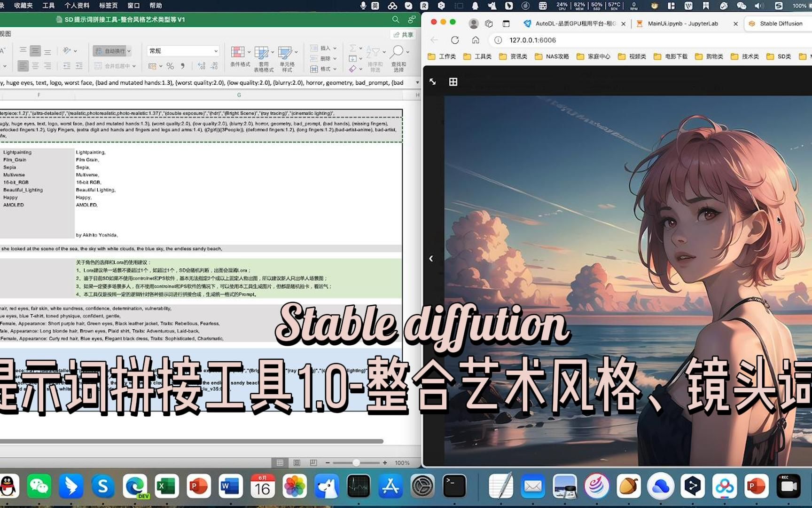Click the Excel horizontal scrollbar
Screen dimensions: 812x508
click(191, 441)
